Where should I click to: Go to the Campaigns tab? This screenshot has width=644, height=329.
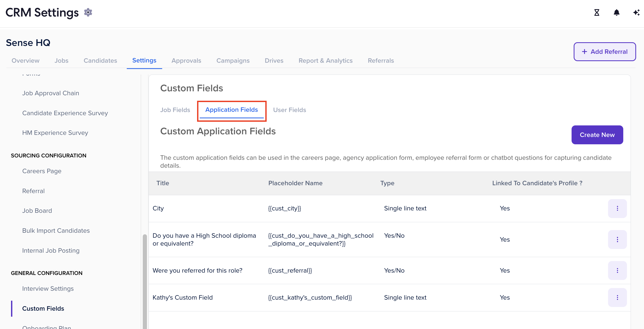(x=233, y=61)
